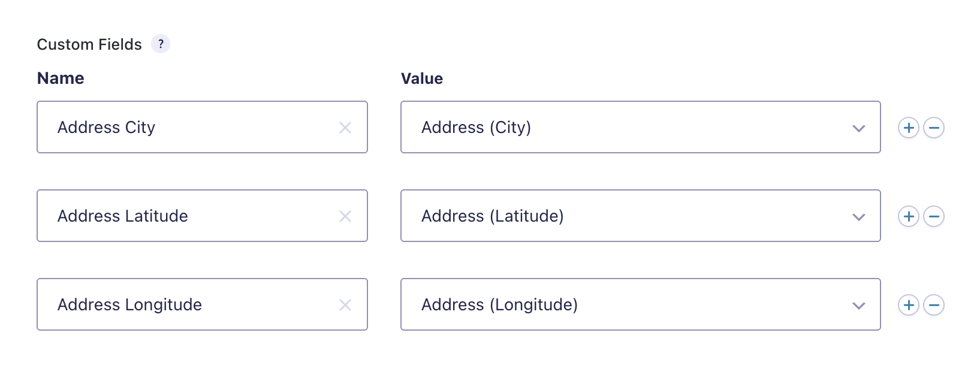Clear the Address Latitude name field
This screenshot has width=980, height=372.
point(345,216)
